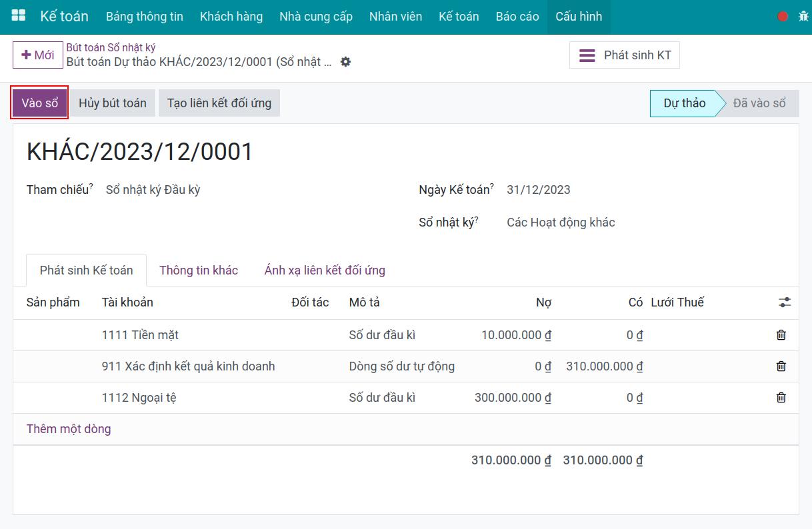Click the Vào sổ post button
The height and width of the screenshot is (529, 812).
click(40, 103)
